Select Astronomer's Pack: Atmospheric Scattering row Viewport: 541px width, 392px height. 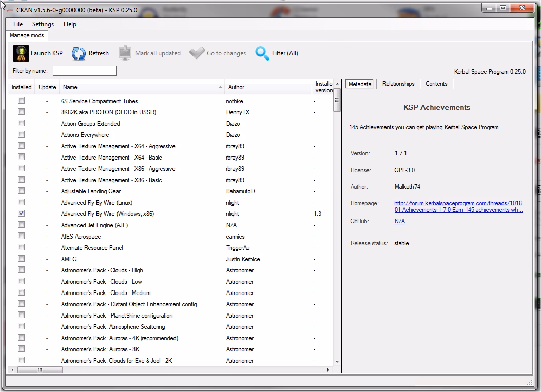tap(171, 326)
